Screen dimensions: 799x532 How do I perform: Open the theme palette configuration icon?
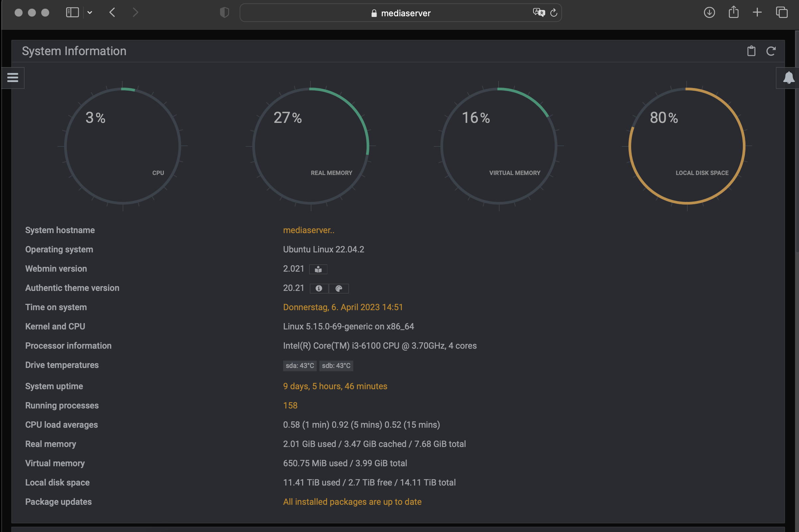click(x=339, y=288)
